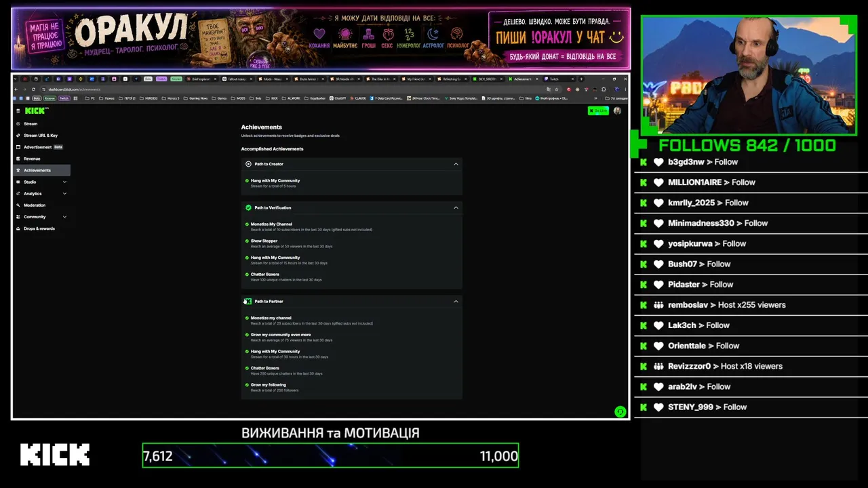Click the Revenue sidebar icon

(x=18, y=159)
